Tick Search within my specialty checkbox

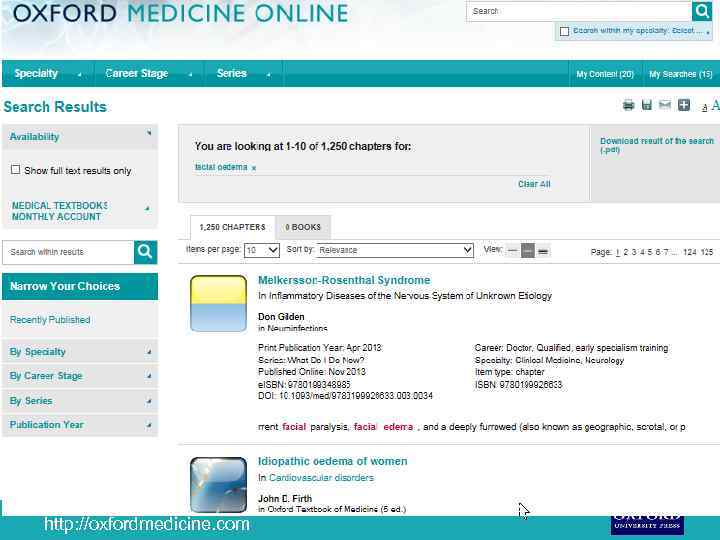[x=564, y=31]
